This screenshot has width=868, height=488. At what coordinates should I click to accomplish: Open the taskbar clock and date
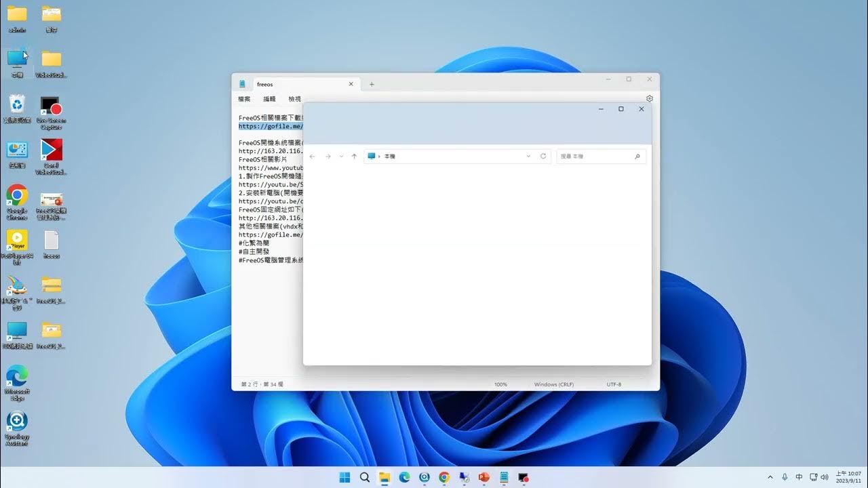click(848, 477)
